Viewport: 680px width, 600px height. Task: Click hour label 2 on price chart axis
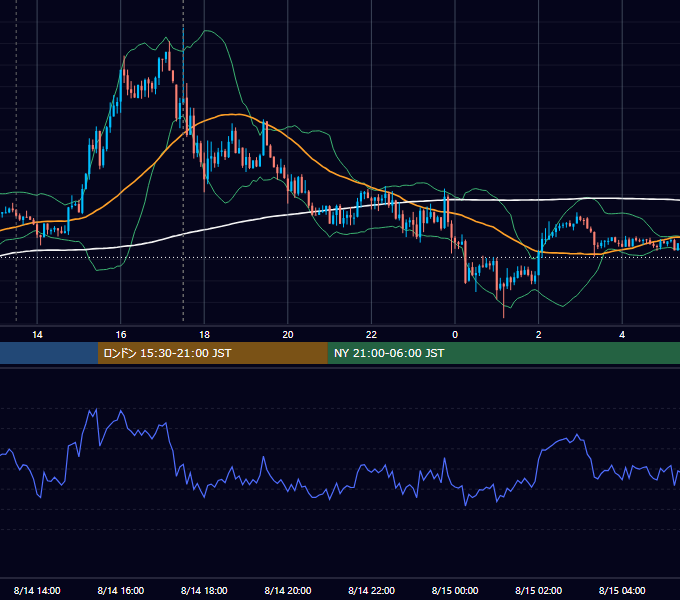click(x=539, y=334)
